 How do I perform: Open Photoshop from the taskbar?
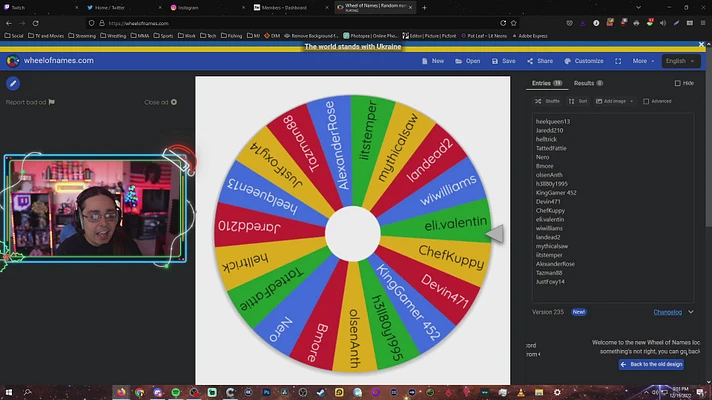point(267,392)
